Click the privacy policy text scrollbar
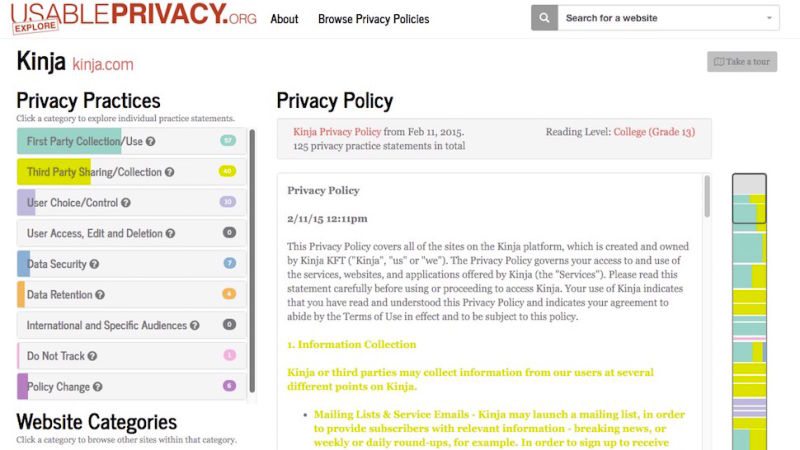 [x=707, y=196]
